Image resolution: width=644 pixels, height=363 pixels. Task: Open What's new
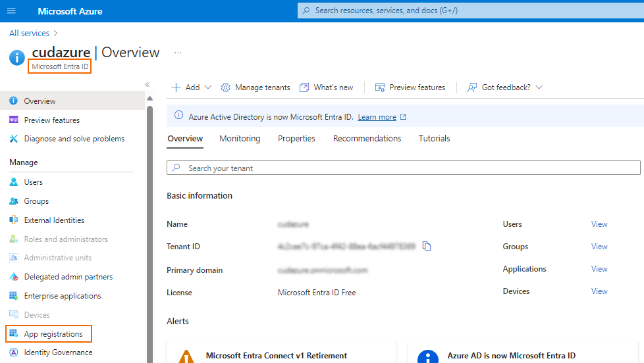point(333,87)
